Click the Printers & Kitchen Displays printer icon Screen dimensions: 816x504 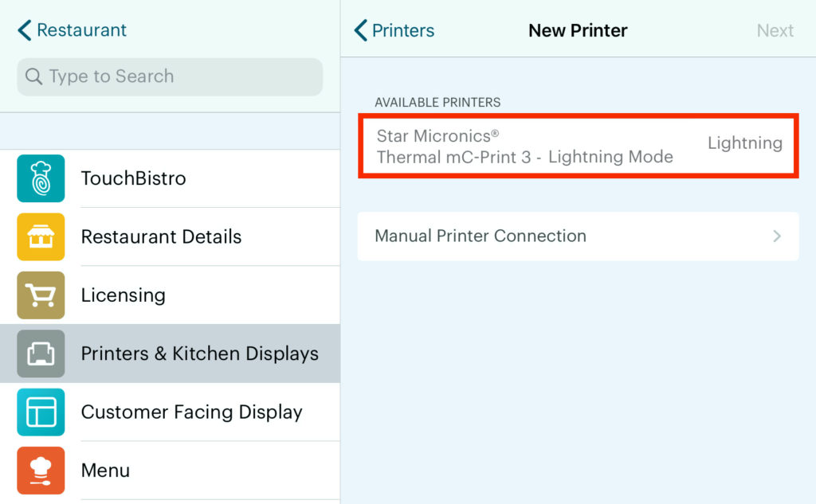coord(41,354)
